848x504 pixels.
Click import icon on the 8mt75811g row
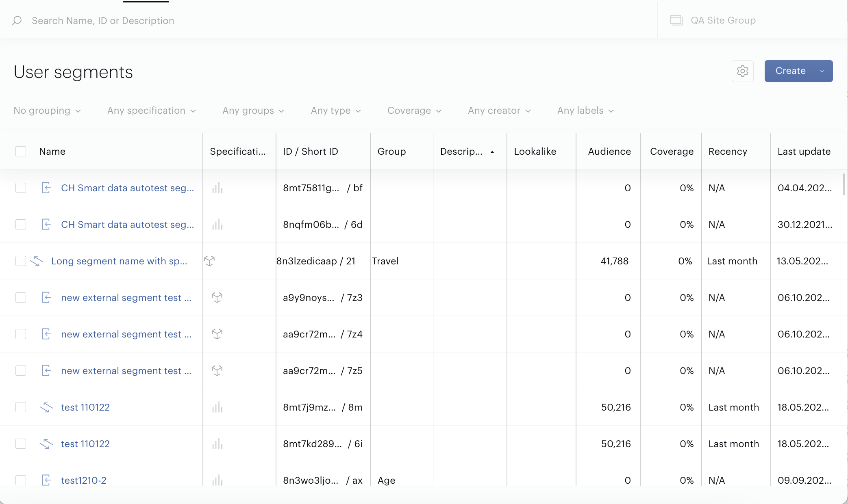(x=46, y=188)
